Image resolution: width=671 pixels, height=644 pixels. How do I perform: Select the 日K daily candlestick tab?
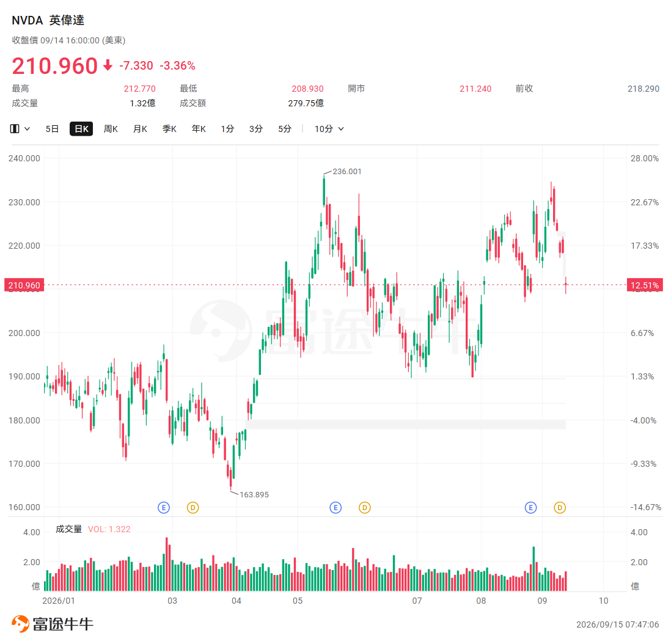[x=81, y=129]
